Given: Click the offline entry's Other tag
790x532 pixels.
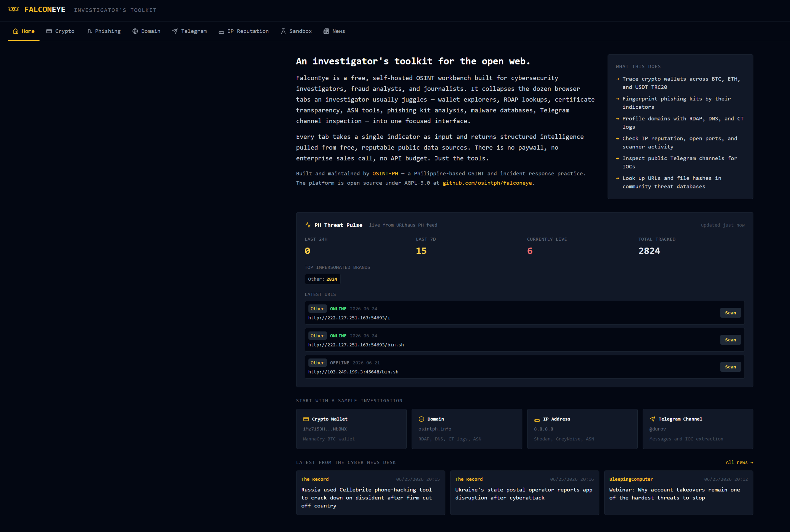Looking at the screenshot, I should (x=317, y=363).
